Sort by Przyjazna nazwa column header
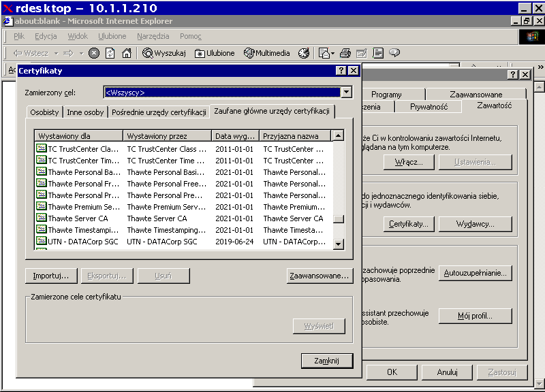 pos(295,135)
